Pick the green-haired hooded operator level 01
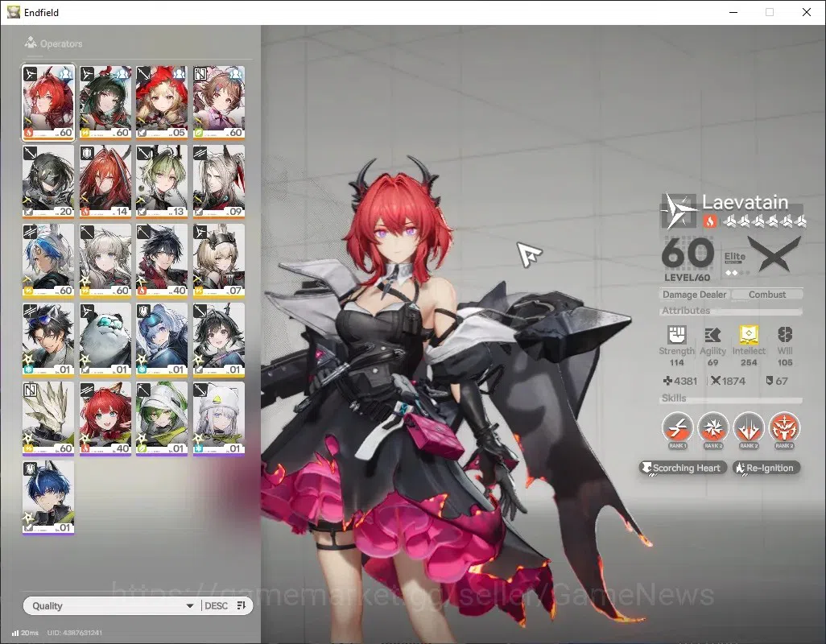 162,419
